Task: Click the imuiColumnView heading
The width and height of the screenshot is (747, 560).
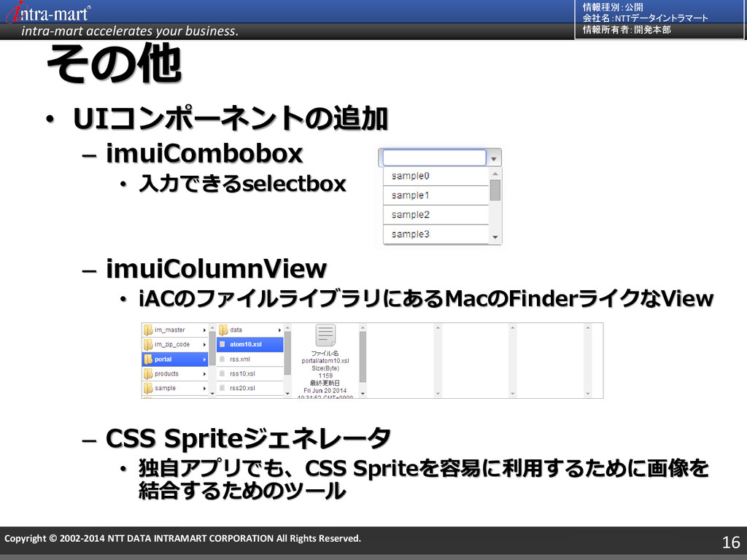Action: pos(216,268)
